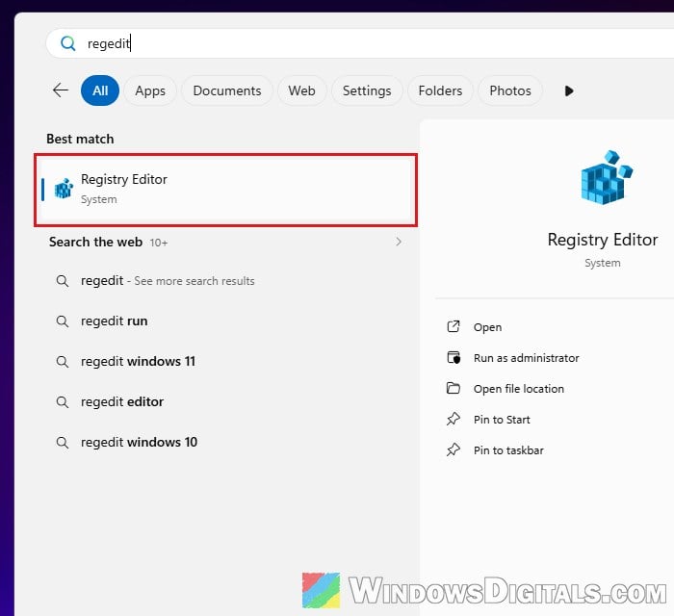Click large Registry Editor icon in preview pane
Viewport: 674px width, 616px height.
(607, 177)
